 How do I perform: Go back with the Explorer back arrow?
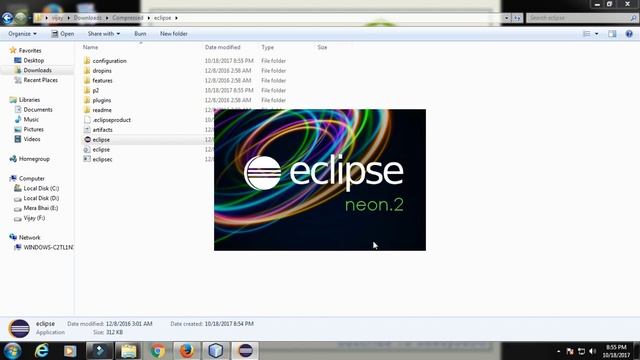7,18
